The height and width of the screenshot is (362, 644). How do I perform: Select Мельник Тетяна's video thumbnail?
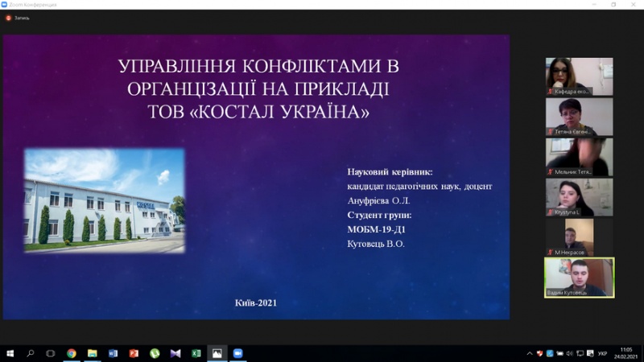(579, 157)
